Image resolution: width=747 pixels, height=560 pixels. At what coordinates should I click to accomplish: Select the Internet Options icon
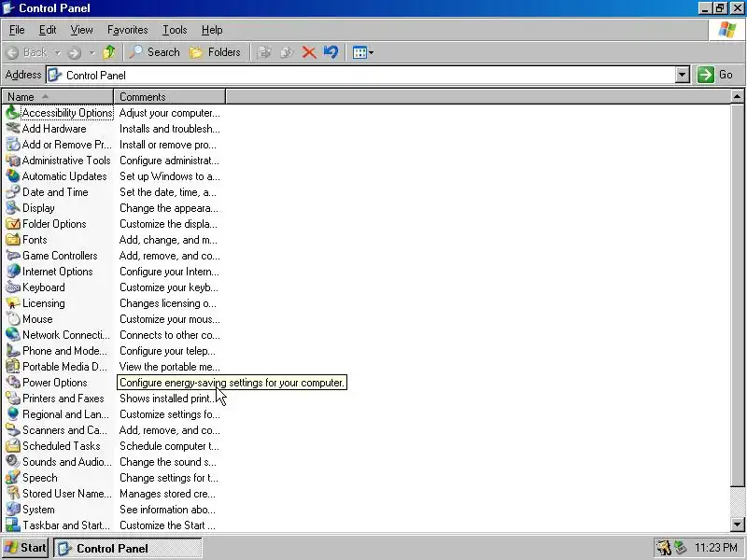click(12, 272)
